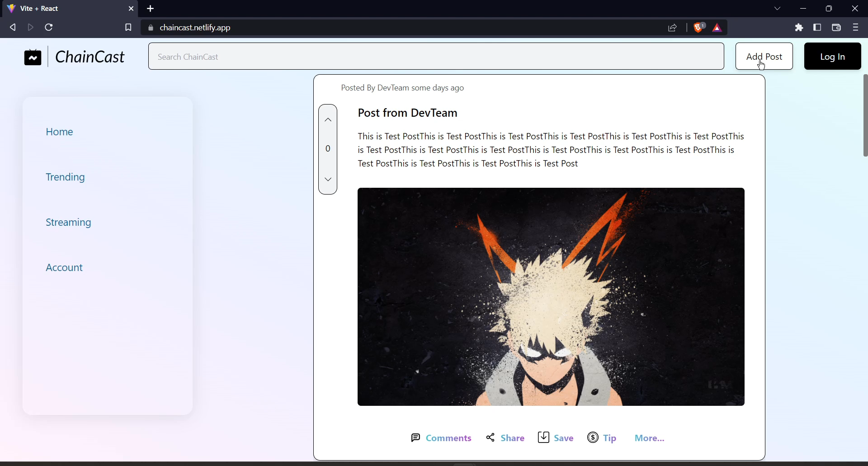This screenshot has height=466, width=868.
Task: Click the Add Post button
Action: 764,56
